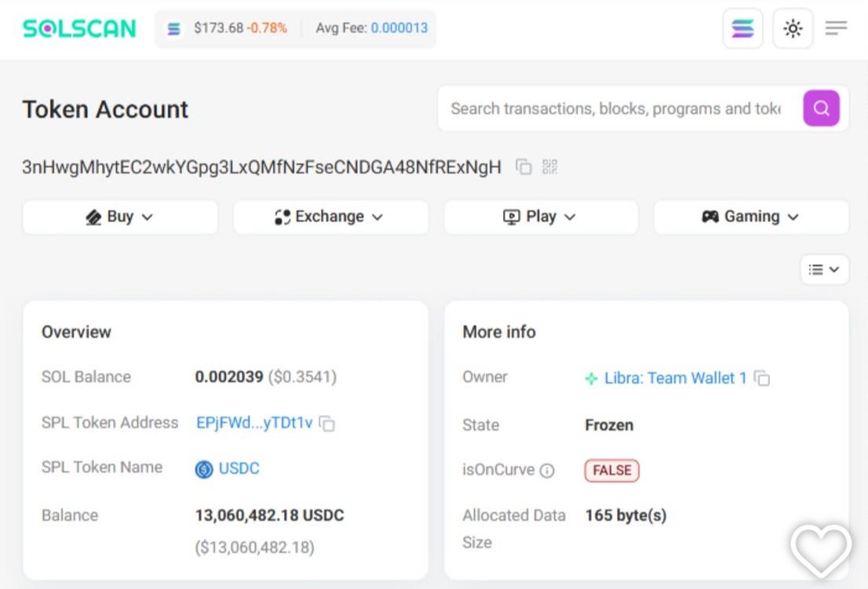868x589 pixels.
Task: Select the account address 3nHwgMhyt... text
Action: (x=261, y=167)
